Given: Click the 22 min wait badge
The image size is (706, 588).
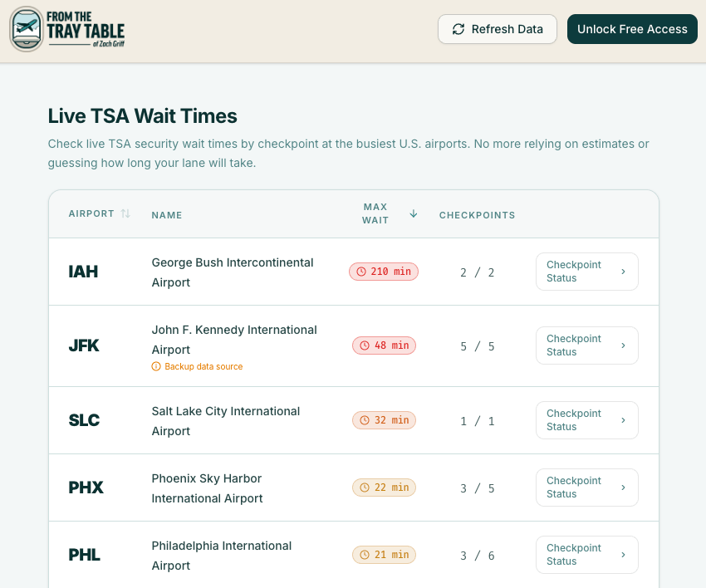Looking at the screenshot, I should 384,488.
